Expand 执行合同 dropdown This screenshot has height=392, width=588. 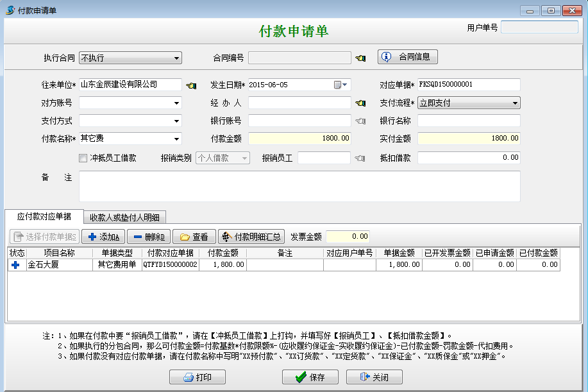pyautogui.click(x=176, y=58)
